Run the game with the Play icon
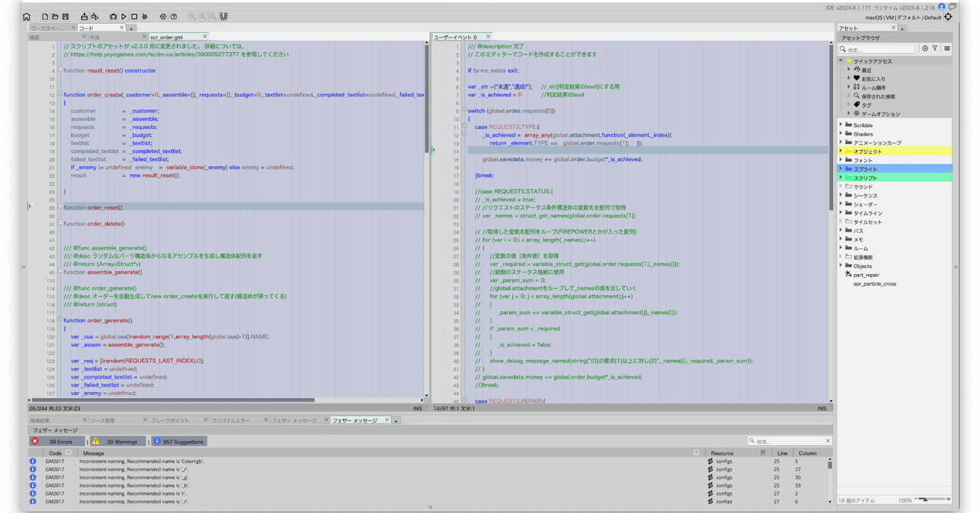The image size is (980, 513). tap(124, 16)
